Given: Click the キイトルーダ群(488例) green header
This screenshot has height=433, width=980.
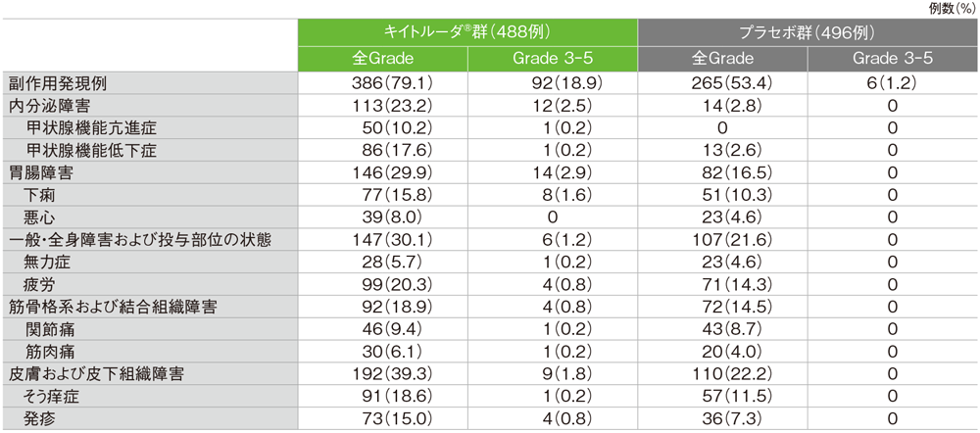Looking at the screenshot, I should [x=468, y=30].
